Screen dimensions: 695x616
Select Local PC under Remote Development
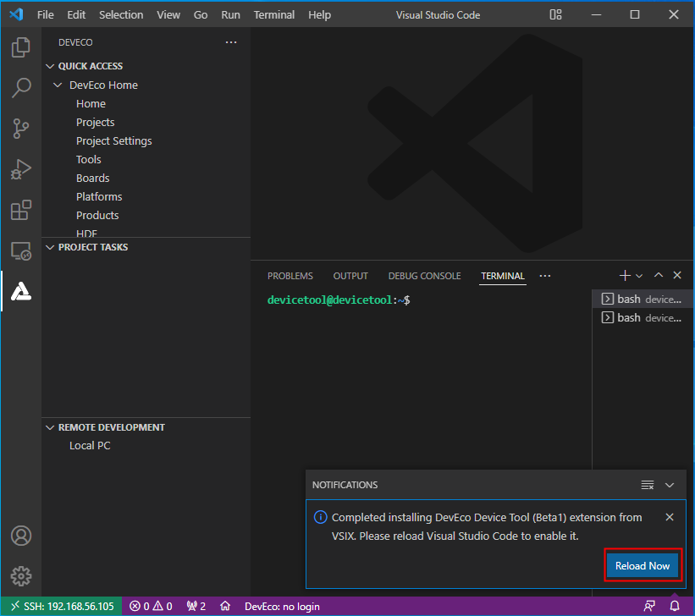pyautogui.click(x=90, y=445)
